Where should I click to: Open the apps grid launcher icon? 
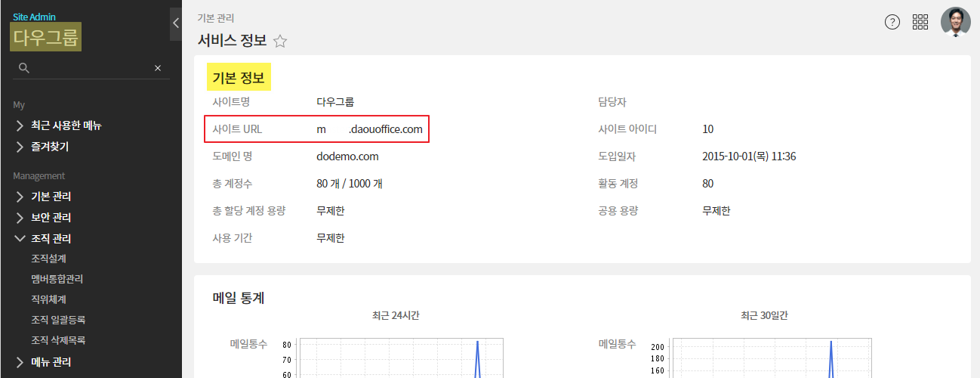(x=920, y=22)
